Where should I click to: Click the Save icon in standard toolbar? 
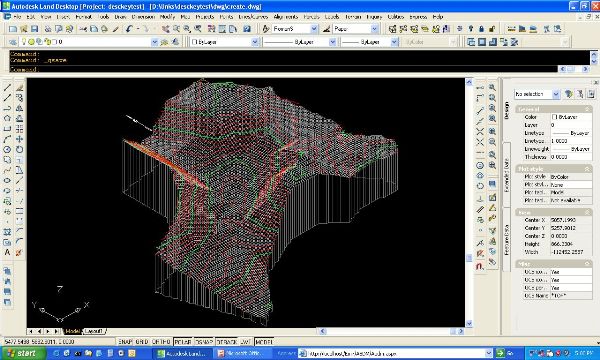[x=34, y=29]
